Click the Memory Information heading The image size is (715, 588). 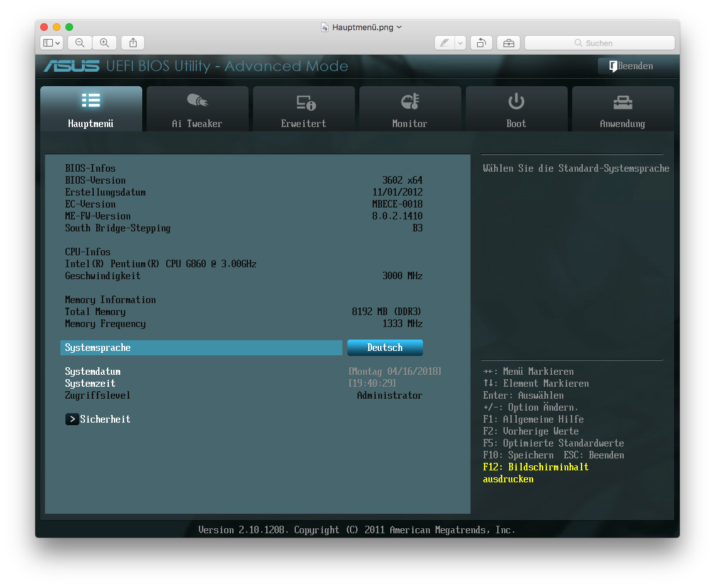tap(110, 300)
